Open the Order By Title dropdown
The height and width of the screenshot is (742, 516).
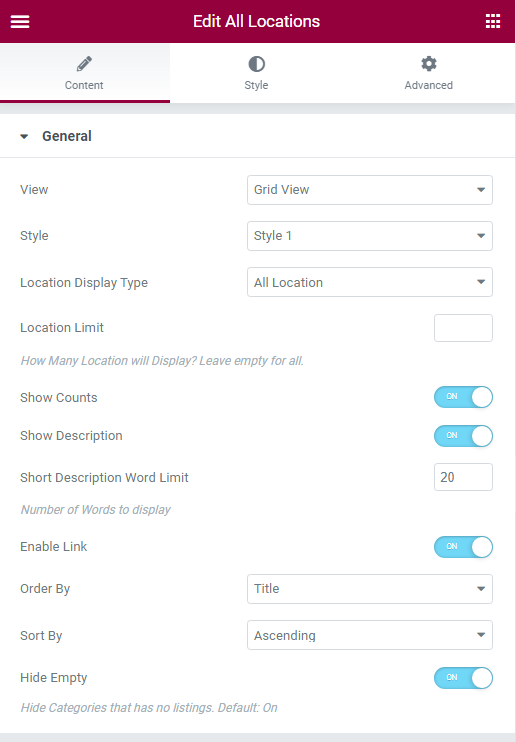point(370,589)
